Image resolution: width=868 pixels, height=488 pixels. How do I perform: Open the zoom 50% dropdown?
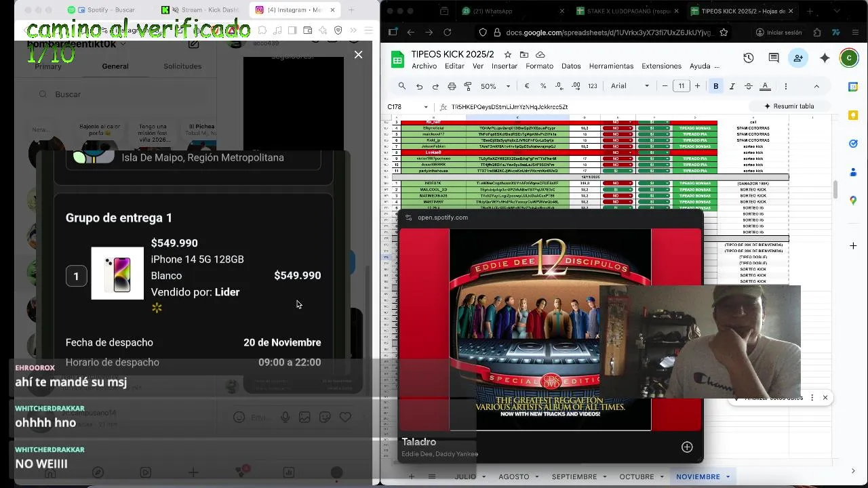coord(496,86)
